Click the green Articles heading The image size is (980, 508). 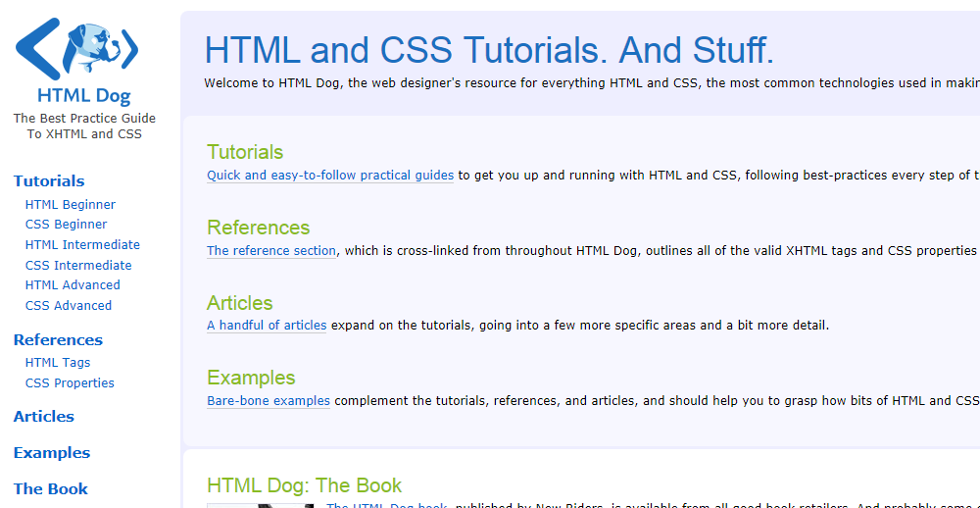point(240,303)
